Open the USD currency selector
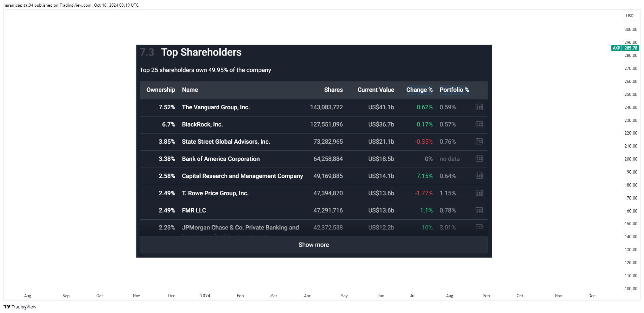Viewport: 644px width, 313px height. 630,16
